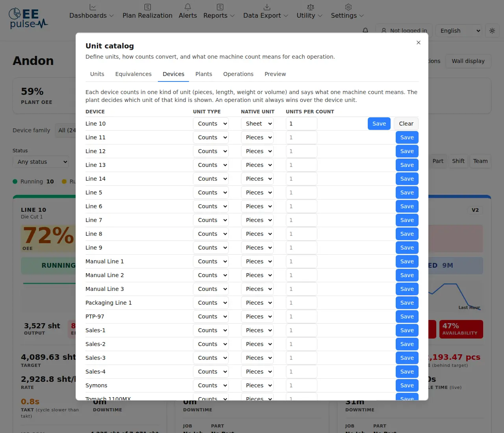Select the Part grouping button

pos(438,161)
